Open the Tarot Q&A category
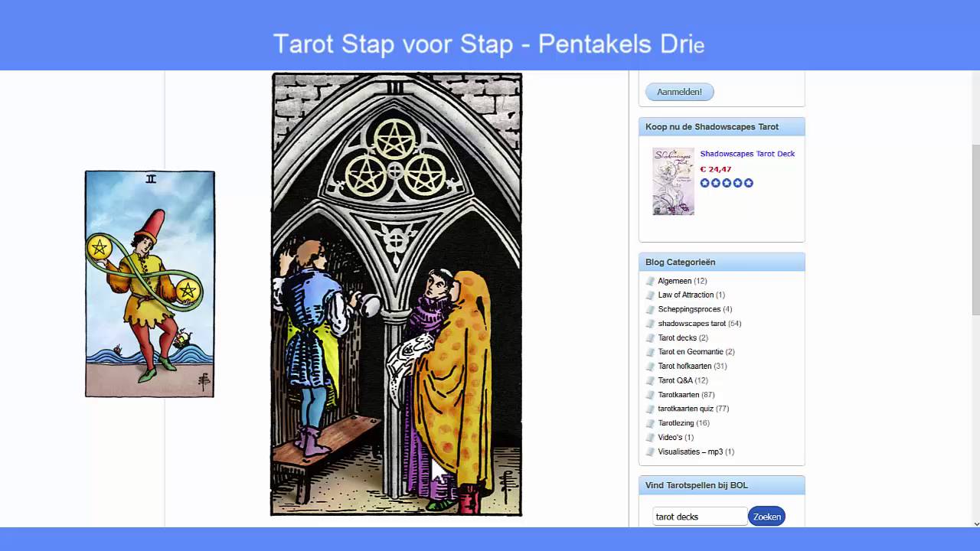The height and width of the screenshot is (551, 980). [675, 380]
